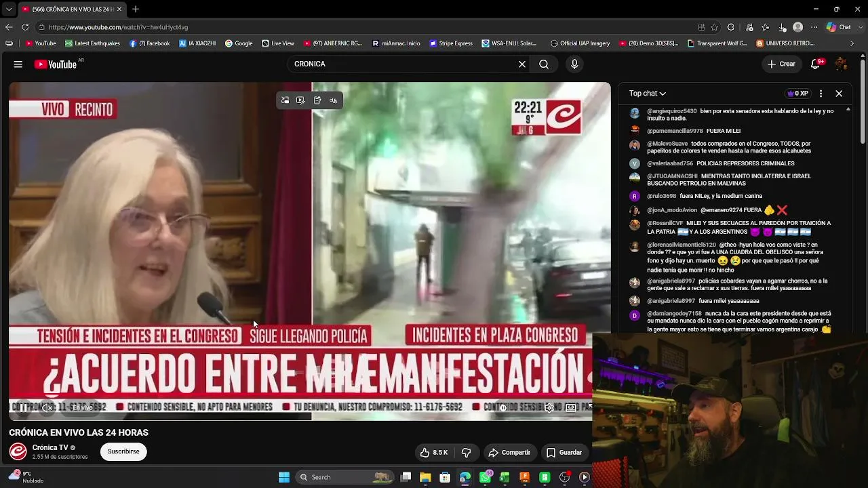Viewport: 868px width, 488px height.
Task: Open the YouTube bookmark
Action: point(41,43)
